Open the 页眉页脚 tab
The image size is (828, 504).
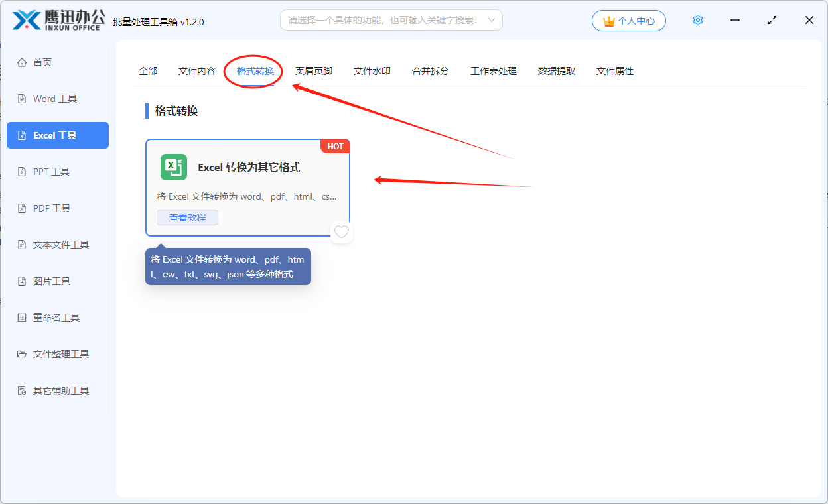(x=314, y=71)
